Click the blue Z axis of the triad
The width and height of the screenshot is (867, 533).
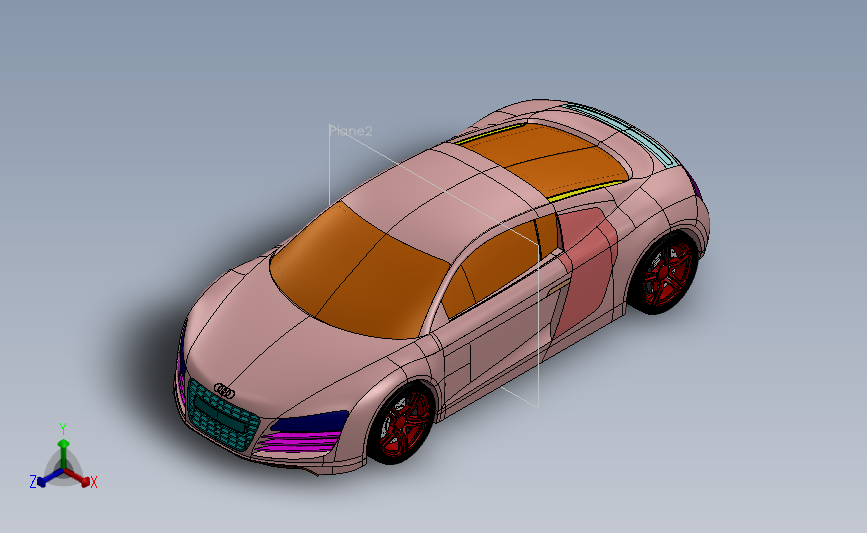51,478
